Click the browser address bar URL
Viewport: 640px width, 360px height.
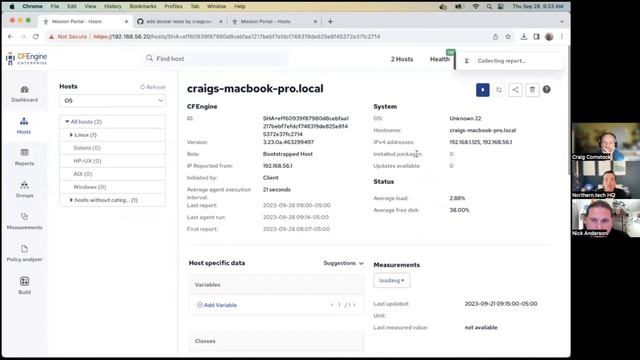(x=237, y=37)
